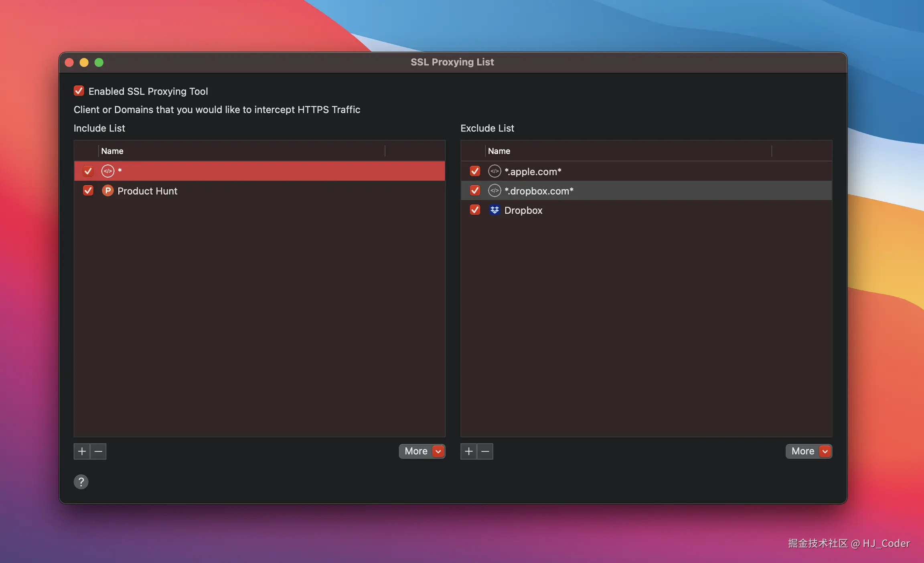Click the Dropbox app icon
The image size is (924, 563).
pos(494,210)
